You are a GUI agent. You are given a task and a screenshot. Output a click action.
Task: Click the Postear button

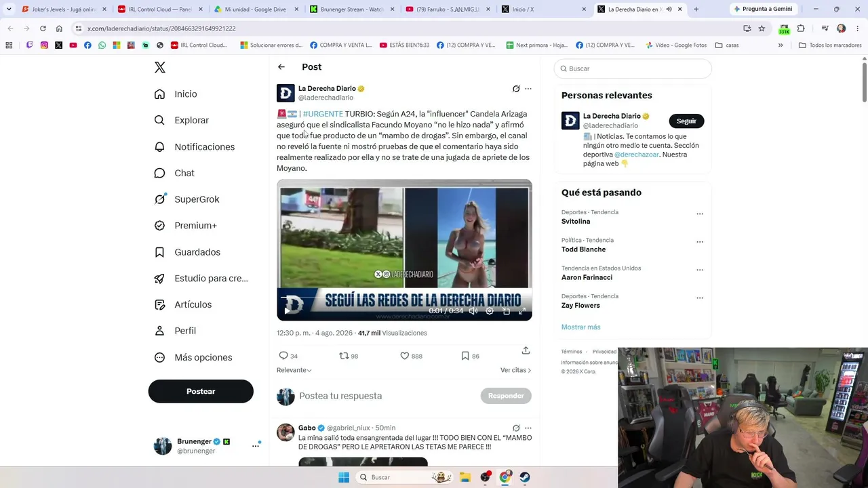(201, 391)
